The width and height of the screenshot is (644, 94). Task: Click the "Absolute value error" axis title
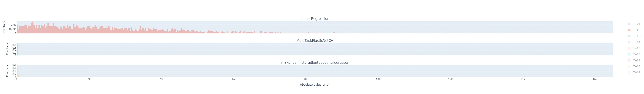pyautogui.click(x=314, y=85)
